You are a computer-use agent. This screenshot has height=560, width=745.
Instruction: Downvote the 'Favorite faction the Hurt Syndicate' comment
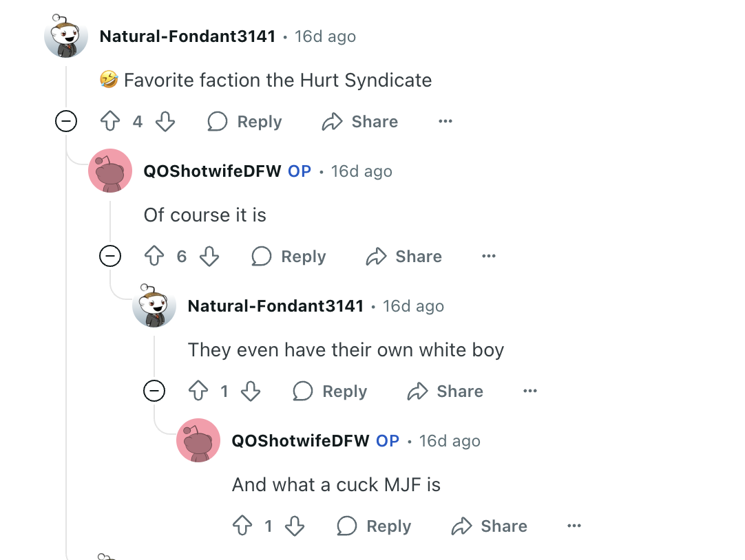(x=165, y=121)
